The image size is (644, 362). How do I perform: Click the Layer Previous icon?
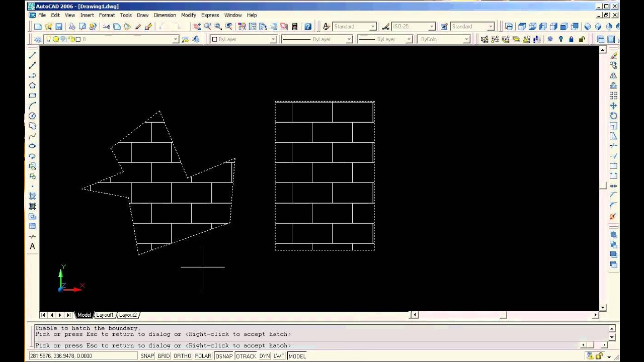point(196,39)
